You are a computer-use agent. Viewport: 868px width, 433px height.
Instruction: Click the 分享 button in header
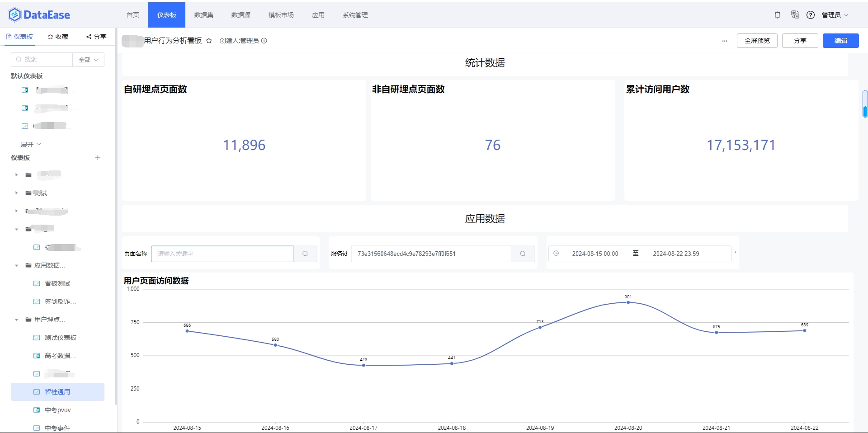coord(800,41)
